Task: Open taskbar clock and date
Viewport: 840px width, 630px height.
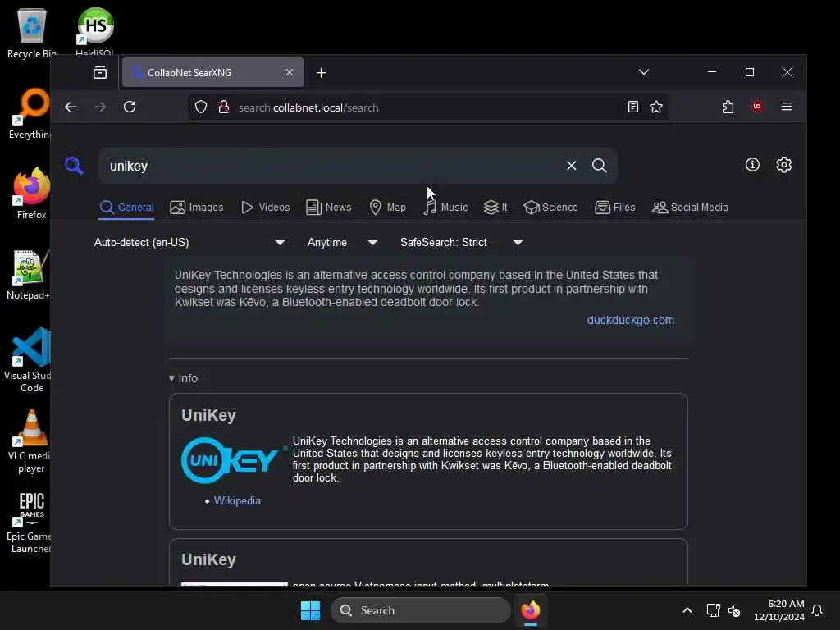Action: coord(779,610)
